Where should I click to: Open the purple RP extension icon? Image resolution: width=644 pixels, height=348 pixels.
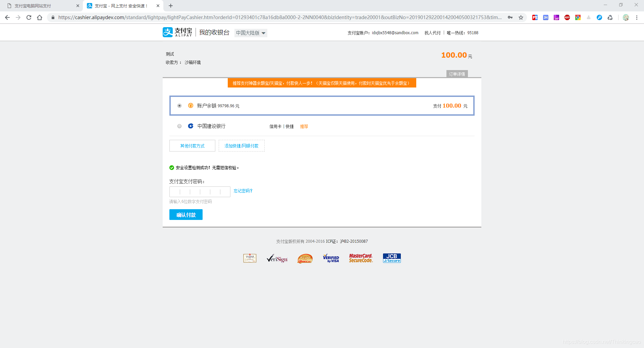pos(556,17)
